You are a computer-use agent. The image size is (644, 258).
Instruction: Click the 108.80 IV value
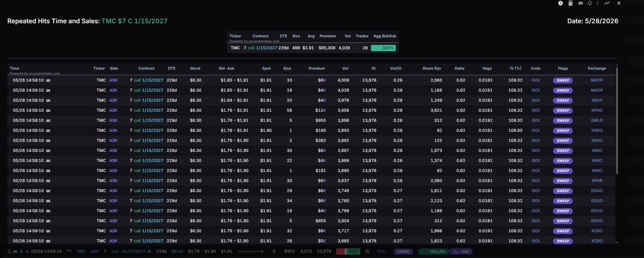(x=515, y=130)
